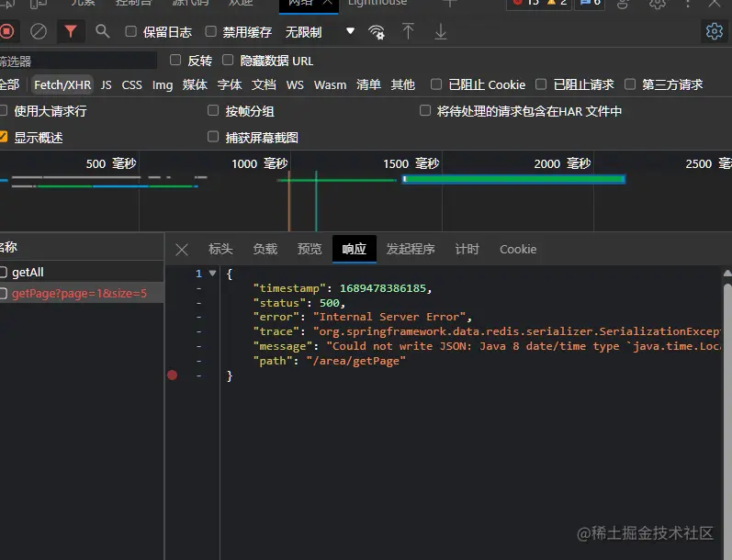Enable 按帧分组 checkbox

[x=213, y=110]
